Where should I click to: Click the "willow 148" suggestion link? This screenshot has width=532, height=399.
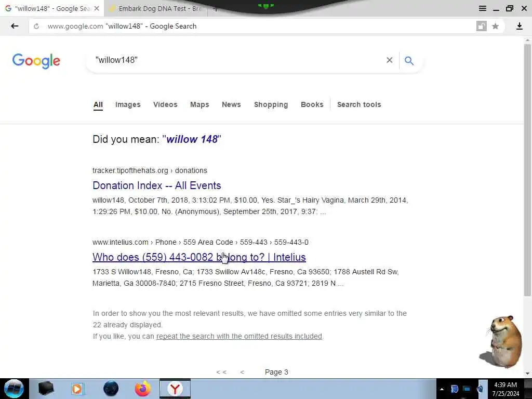(x=192, y=139)
